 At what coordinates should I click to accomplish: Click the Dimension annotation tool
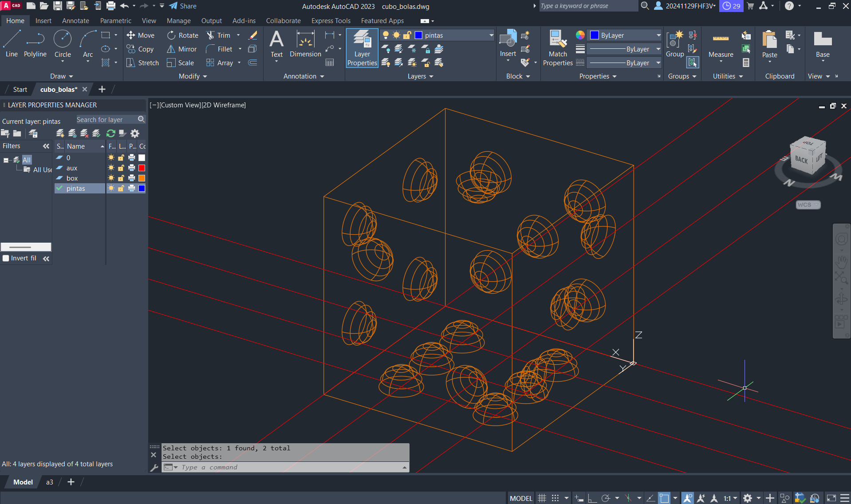[x=305, y=43]
